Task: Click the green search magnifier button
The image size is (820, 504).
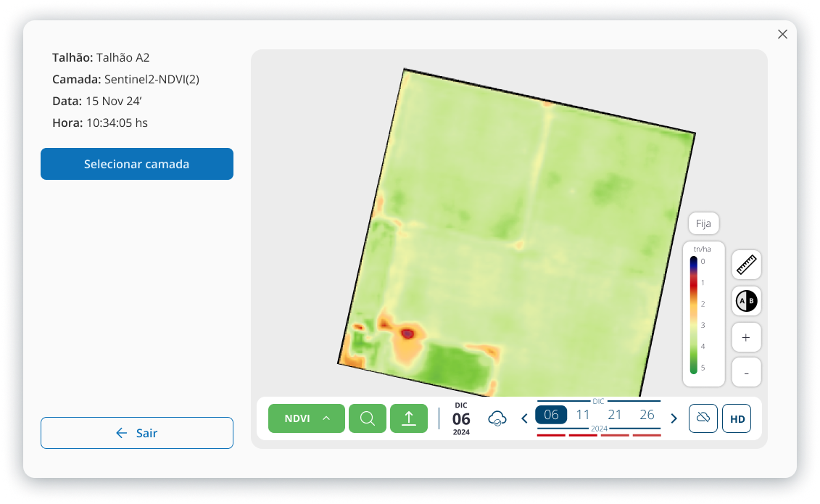Action: pyautogui.click(x=368, y=418)
